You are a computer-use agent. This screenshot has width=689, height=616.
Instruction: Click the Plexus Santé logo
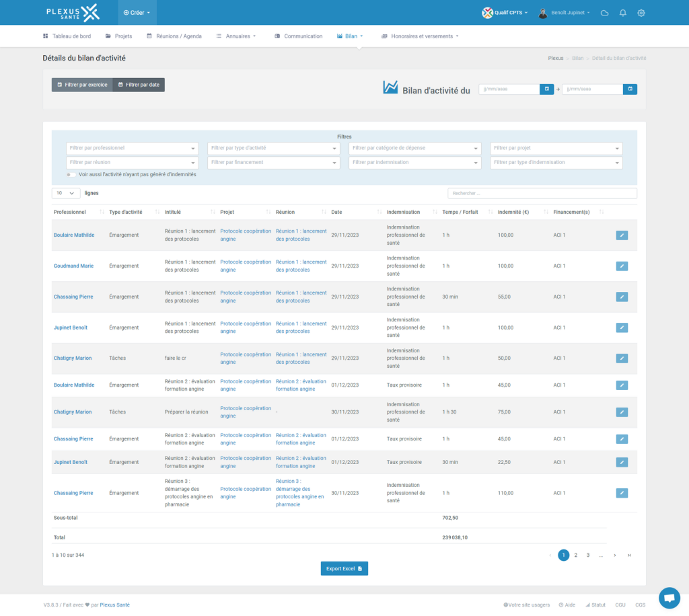73,12
